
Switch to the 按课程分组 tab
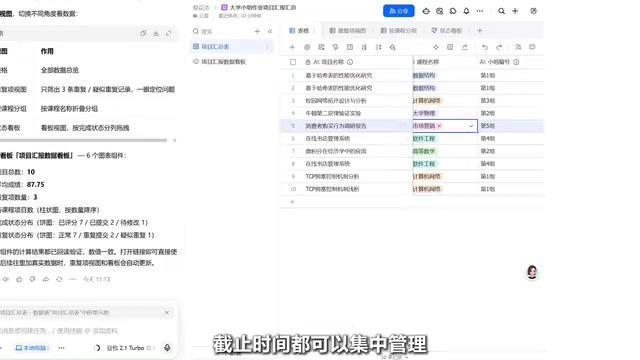pos(399,31)
